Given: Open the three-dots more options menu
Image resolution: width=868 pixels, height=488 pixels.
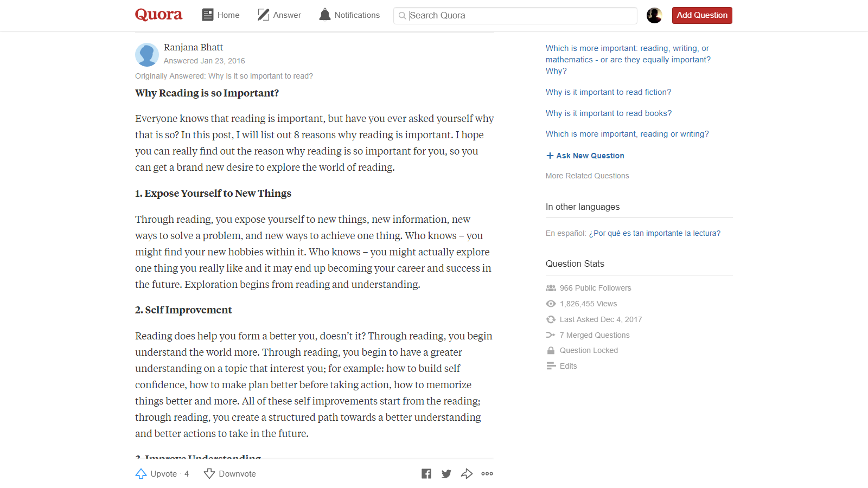Looking at the screenshot, I should point(487,474).
